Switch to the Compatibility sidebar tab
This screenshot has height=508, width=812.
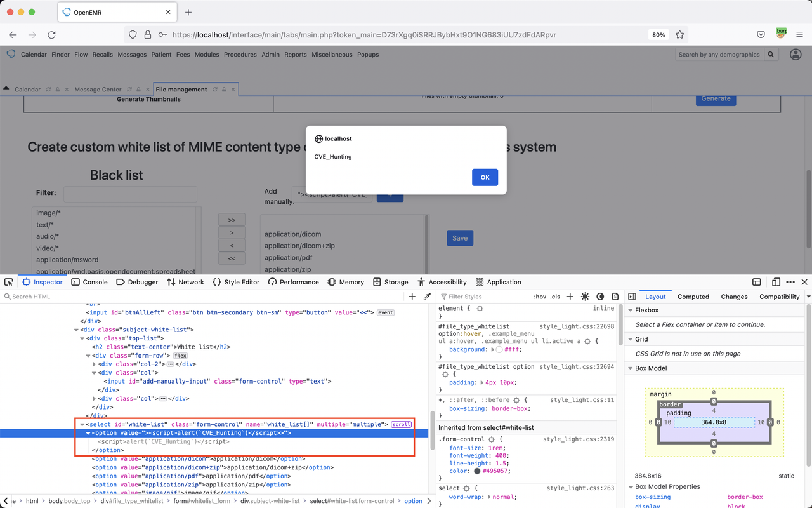click(780, 297)
